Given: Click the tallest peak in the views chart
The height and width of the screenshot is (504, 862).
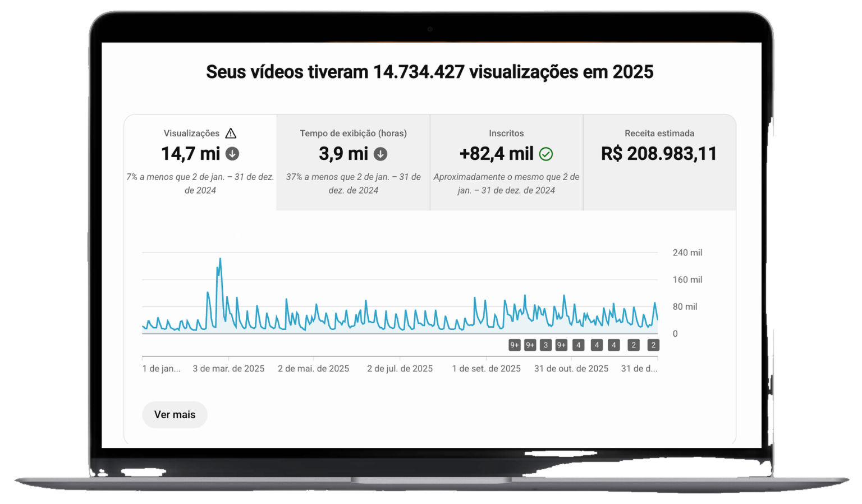Looking at the screenshot, I should (x=220, y=259).
